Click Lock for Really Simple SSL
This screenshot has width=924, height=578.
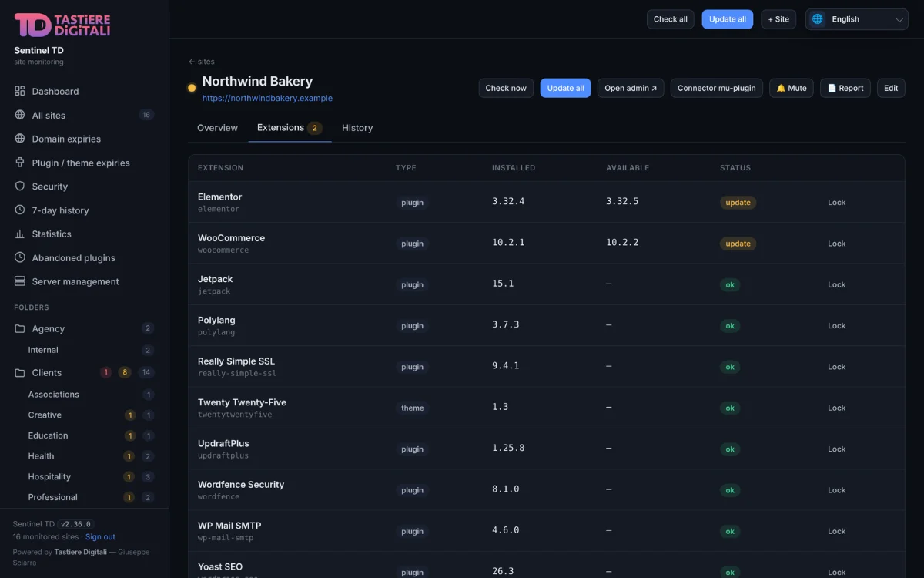(836, 367)
